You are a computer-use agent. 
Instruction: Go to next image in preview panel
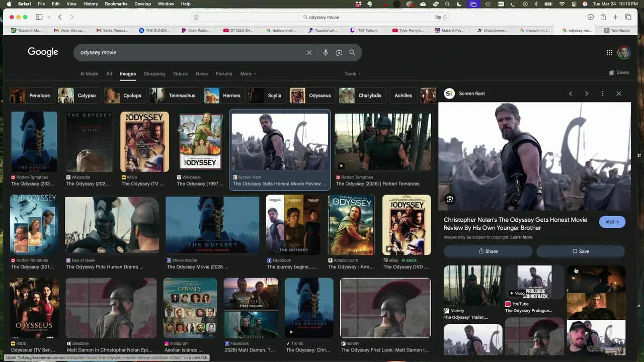(x=587, y=94)
